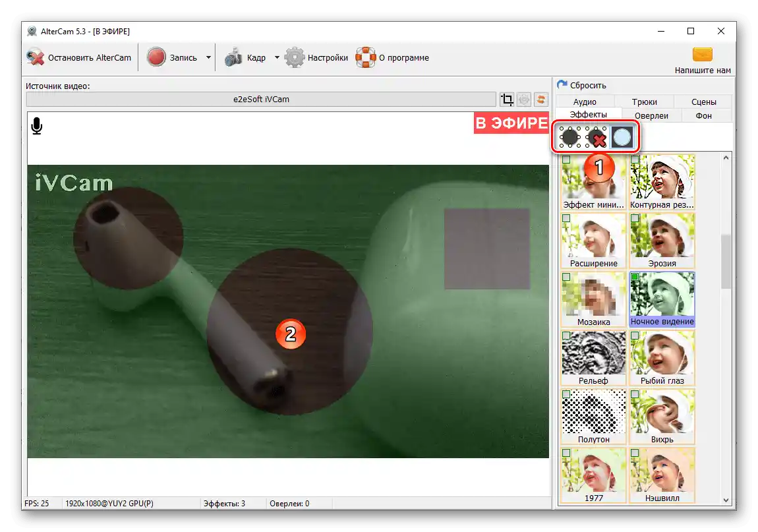Viewport: 758px width, 532px height.
Task: Open the Кадр dropdown arrow
Action: pos(277,57)
